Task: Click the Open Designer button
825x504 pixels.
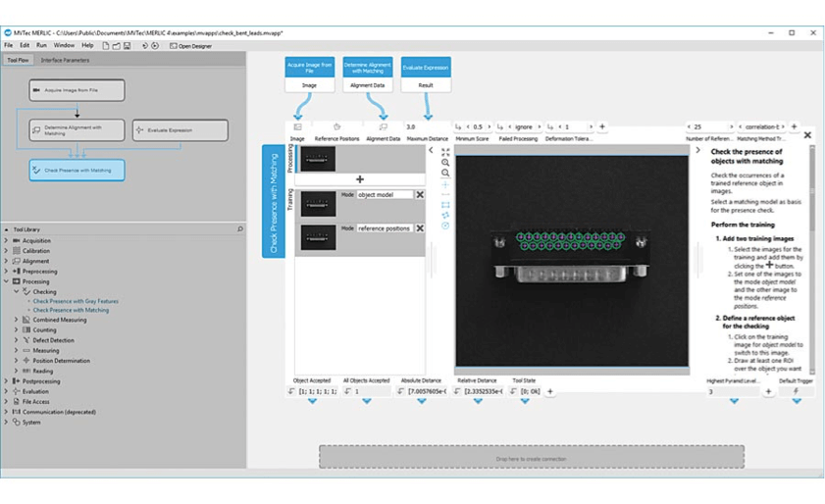Action: pyautogui.click(x=190, y=46)
